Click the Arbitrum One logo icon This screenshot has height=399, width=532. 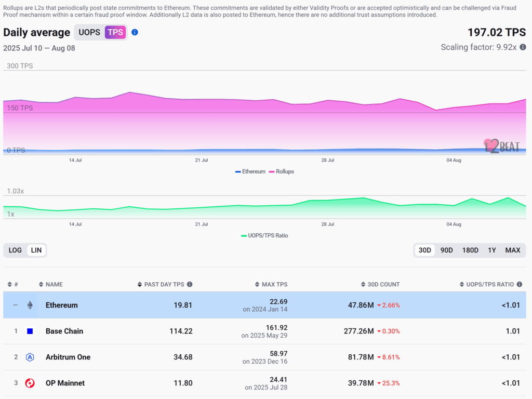[x=30, y=357]
